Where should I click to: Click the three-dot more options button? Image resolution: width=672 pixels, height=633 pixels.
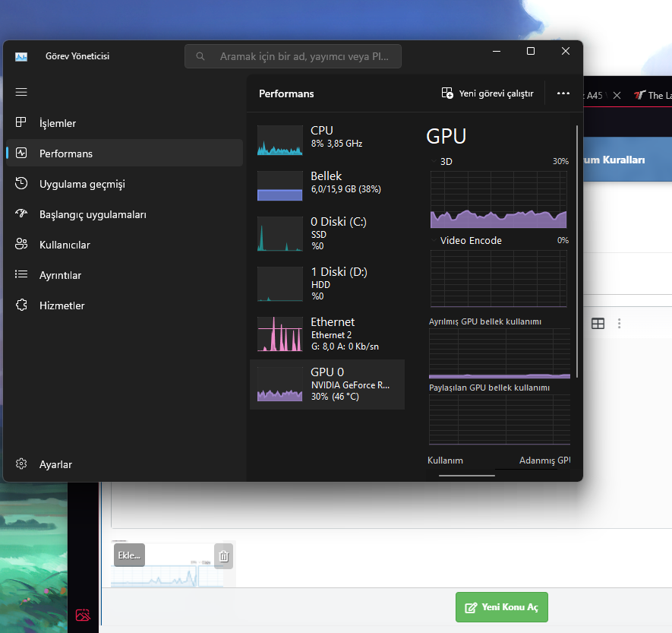563,93
